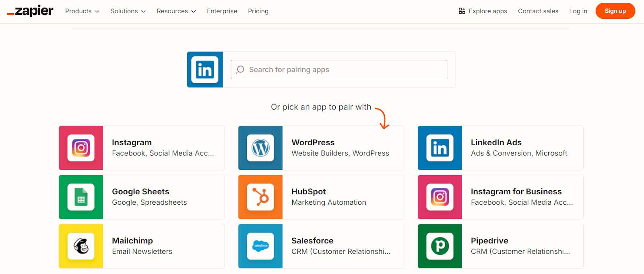The width and height of the screenshot is (644, 274).
Task: Click Pipedrive 'CRM (Customer Relationshi...' text
Action: point(520,251)
